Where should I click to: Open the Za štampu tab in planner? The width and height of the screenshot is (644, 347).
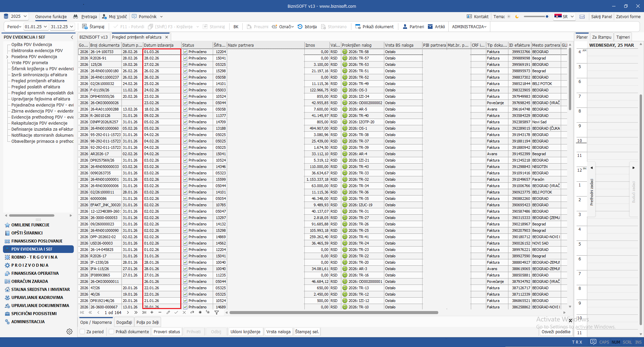(601, 37)
